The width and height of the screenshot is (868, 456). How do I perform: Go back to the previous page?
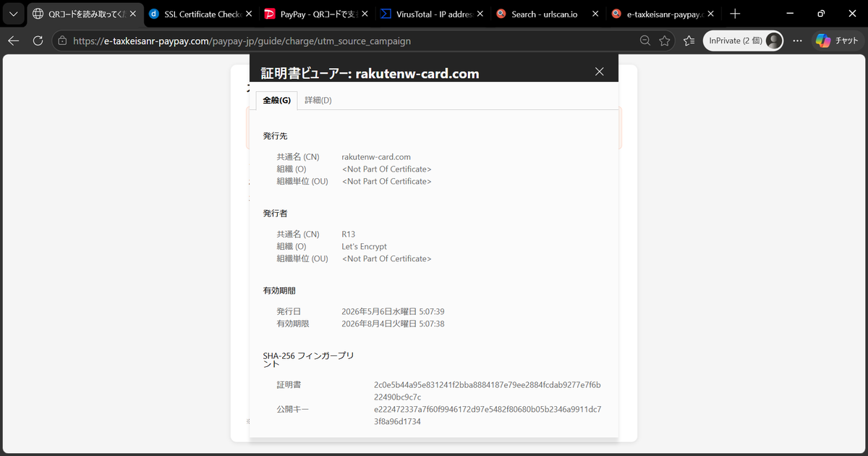[x=13, y=41]
